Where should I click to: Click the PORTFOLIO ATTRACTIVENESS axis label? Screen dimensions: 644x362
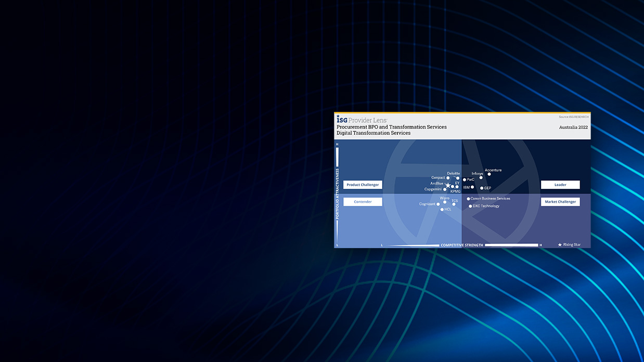tap(337, 193)
